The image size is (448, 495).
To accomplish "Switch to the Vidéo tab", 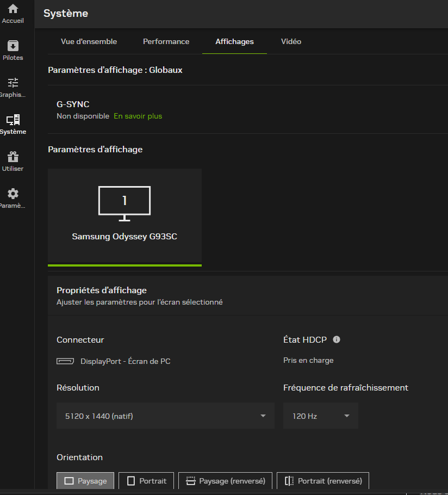I will point(291,42).
